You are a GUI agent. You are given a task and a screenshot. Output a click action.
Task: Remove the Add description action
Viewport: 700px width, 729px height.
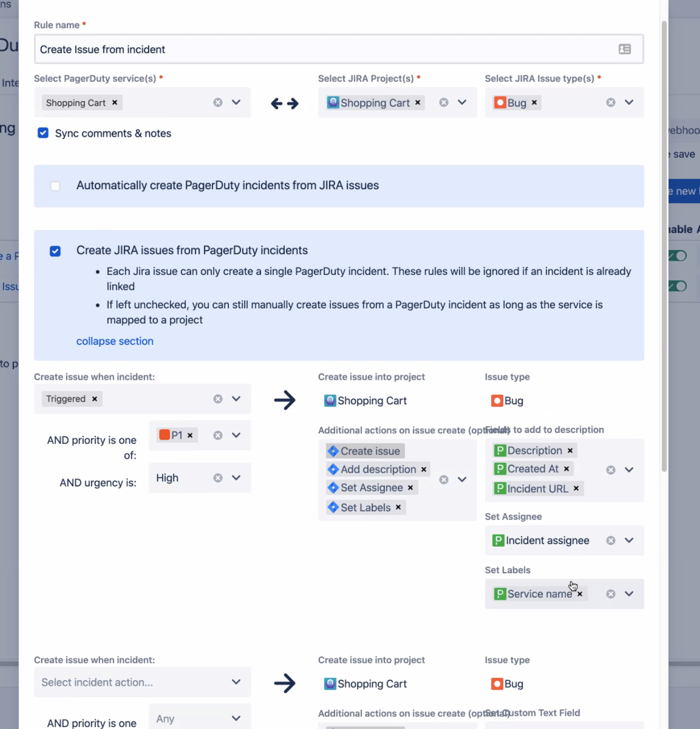click(x=424, y=469)
